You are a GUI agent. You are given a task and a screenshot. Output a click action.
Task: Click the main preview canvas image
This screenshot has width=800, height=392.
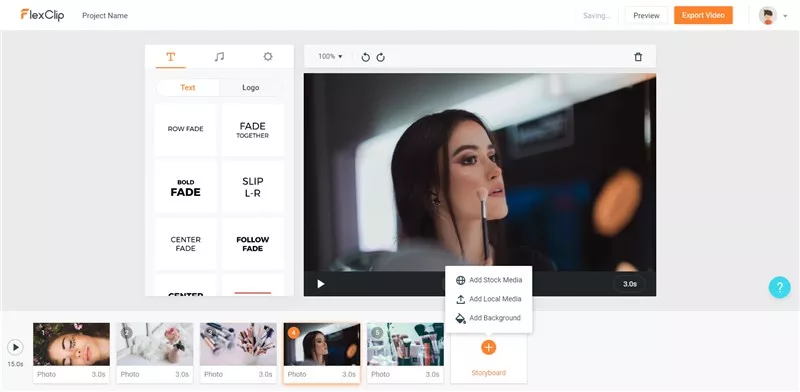click(480, 172)
